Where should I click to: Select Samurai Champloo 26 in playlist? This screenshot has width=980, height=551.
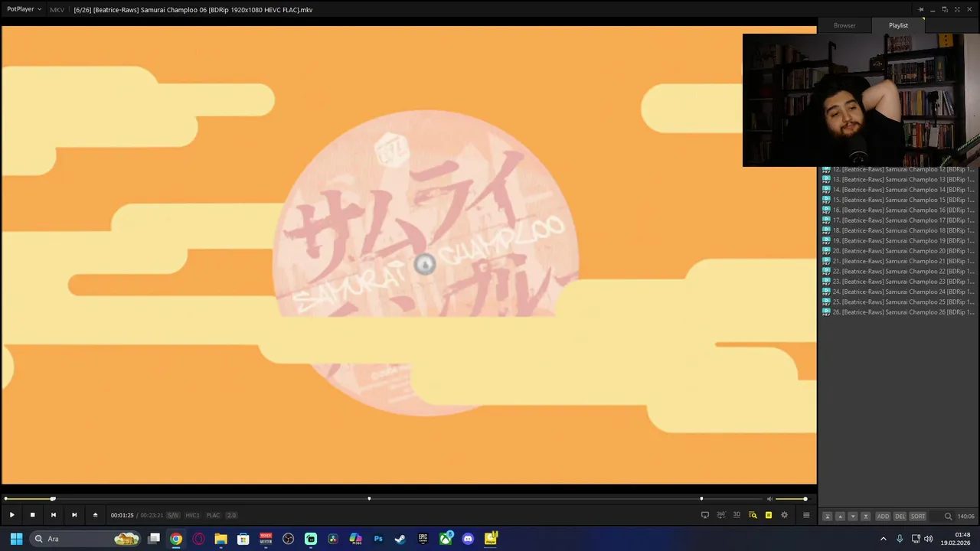pos(897,312)
